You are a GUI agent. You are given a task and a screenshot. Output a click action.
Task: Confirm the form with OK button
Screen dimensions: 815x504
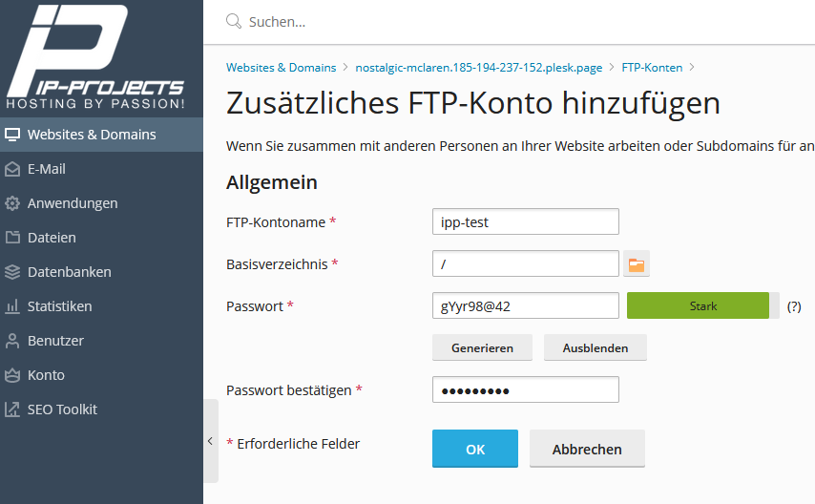coord(475,449)
